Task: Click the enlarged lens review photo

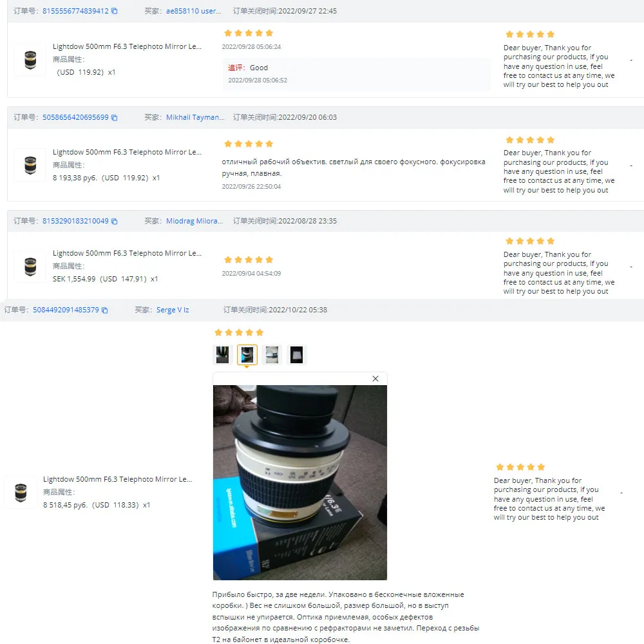Action: click(300, 482)
